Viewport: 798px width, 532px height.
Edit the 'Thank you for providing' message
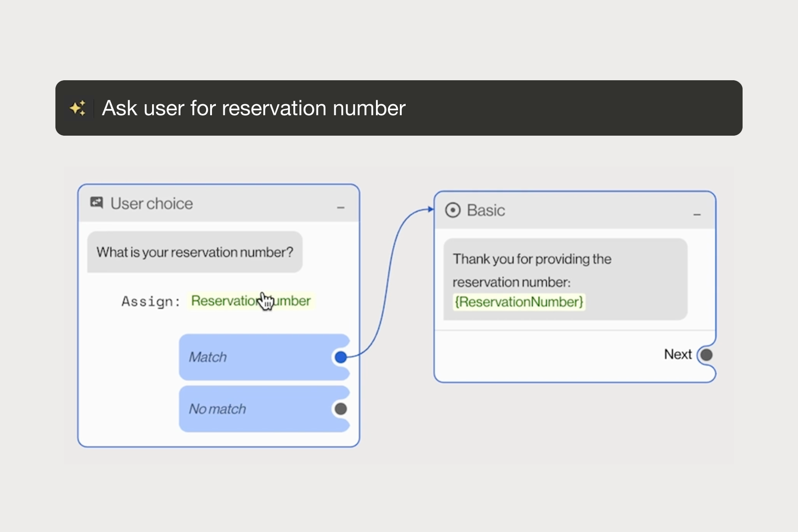tap(565, 279)
